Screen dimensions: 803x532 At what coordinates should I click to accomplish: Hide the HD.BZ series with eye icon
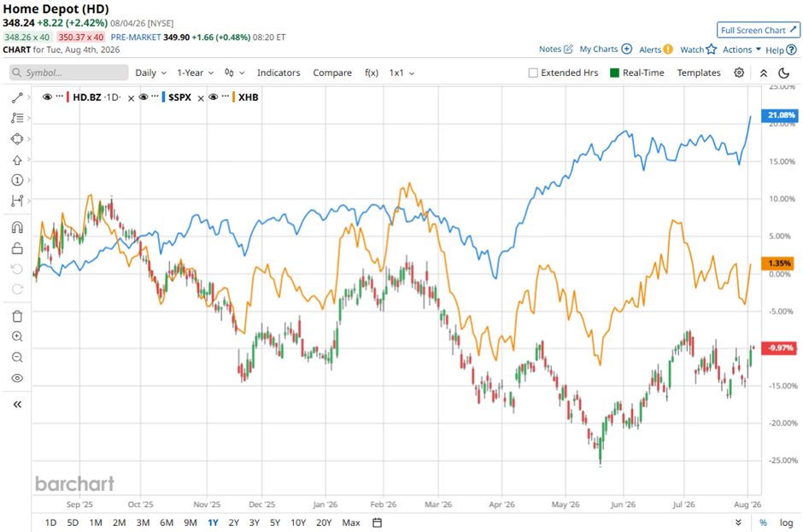47,96
